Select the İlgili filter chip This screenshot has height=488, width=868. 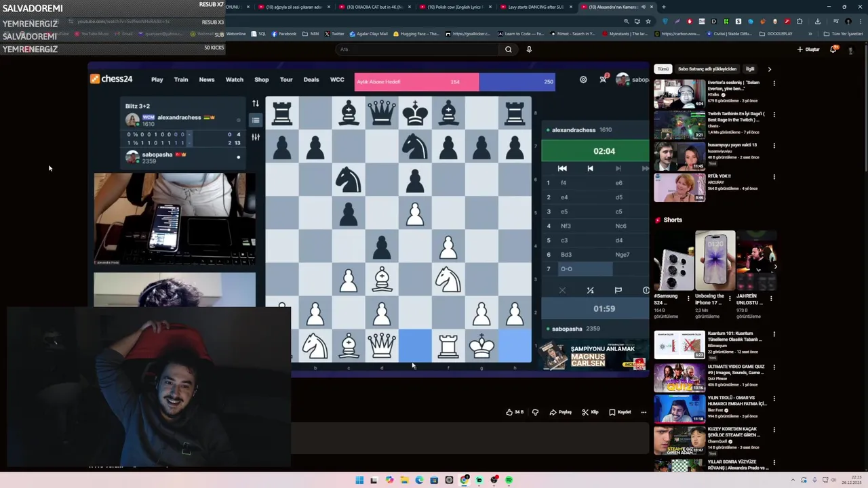click(x=750, y=69)
